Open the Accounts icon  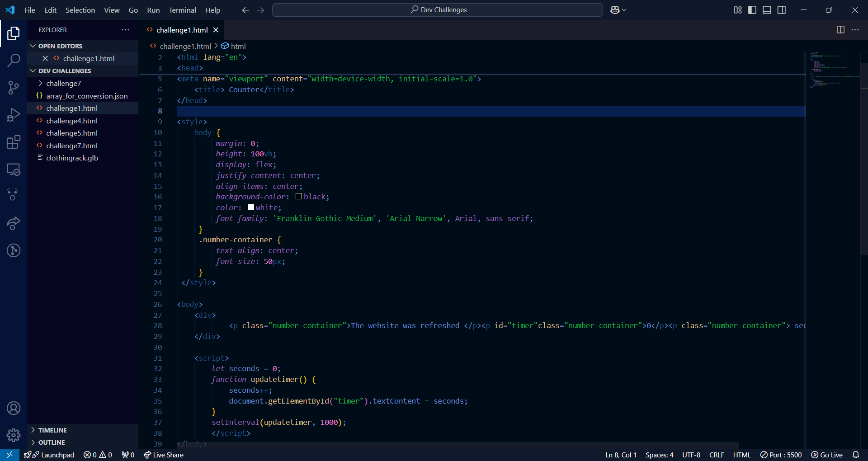(14, 408)
